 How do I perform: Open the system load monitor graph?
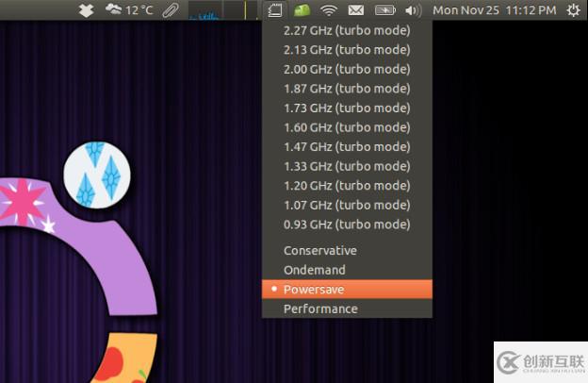pos(223,9)
